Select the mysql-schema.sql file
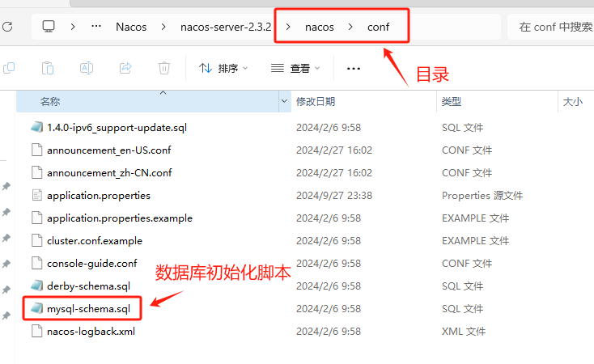The height and width of the screenshot is (364, 594). [89, 309]
